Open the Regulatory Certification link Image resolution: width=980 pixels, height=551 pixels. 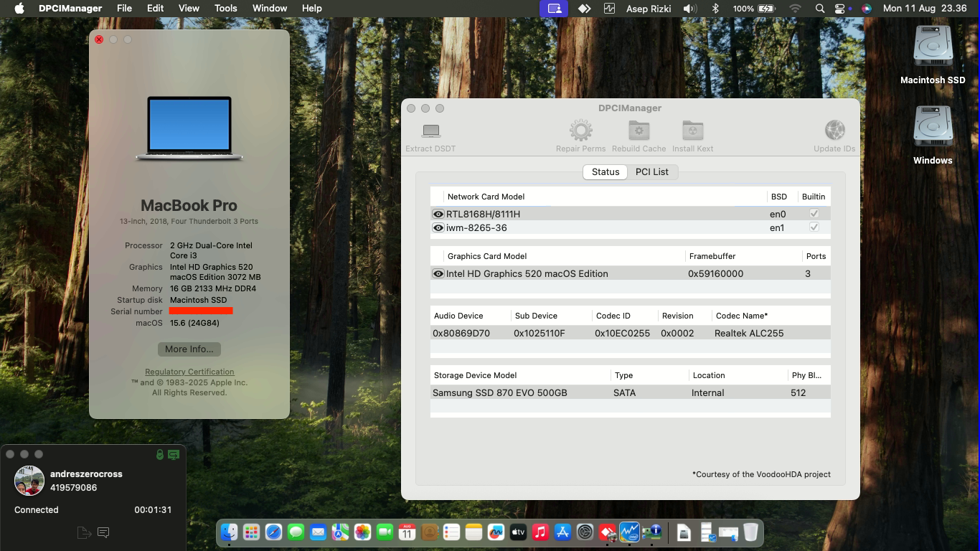(189, 372)
